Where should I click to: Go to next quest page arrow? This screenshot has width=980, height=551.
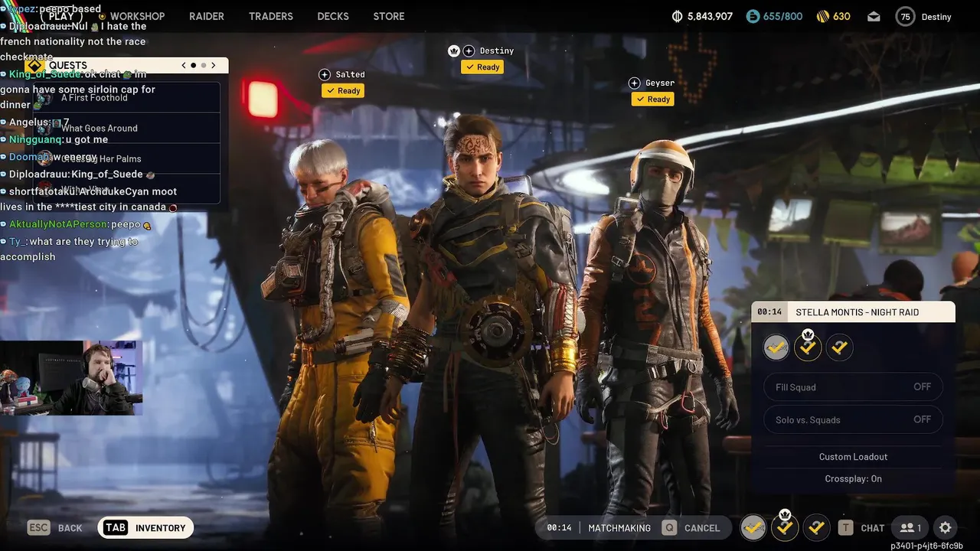(x=214, y=65)
